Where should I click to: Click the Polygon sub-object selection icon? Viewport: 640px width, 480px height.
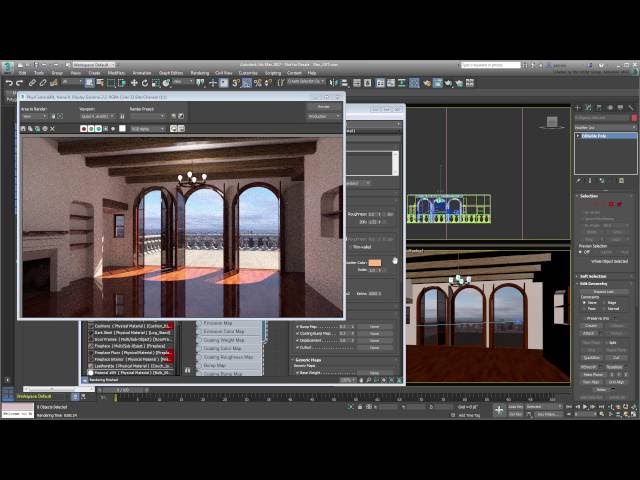[611, 204]
